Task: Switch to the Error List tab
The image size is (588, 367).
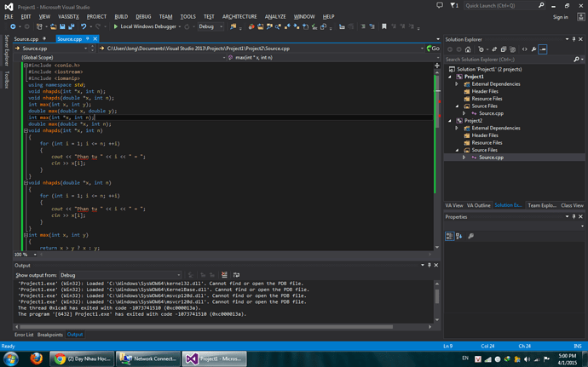Action: pyautogui.click(x=24, y=335)
